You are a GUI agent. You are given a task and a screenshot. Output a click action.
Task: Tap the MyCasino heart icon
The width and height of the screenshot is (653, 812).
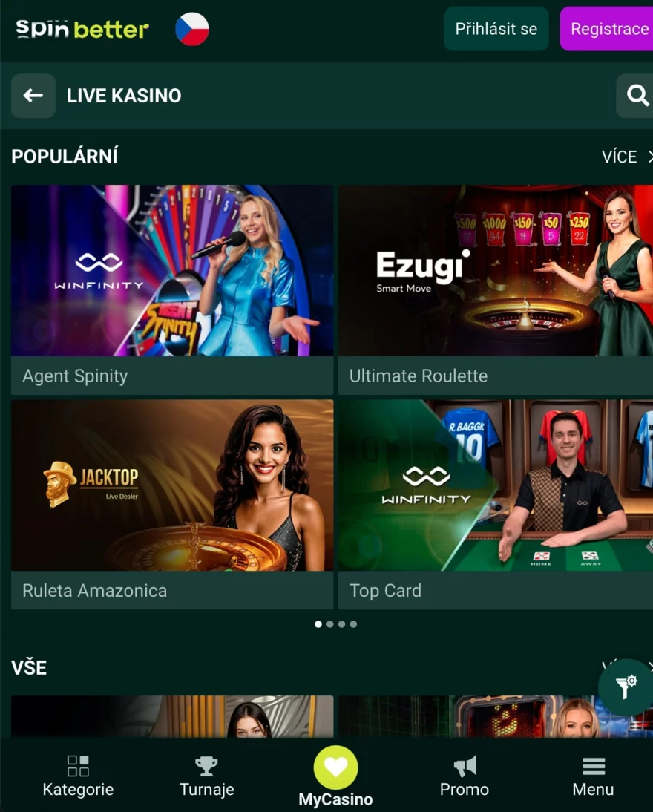click(x=335, y=767)
